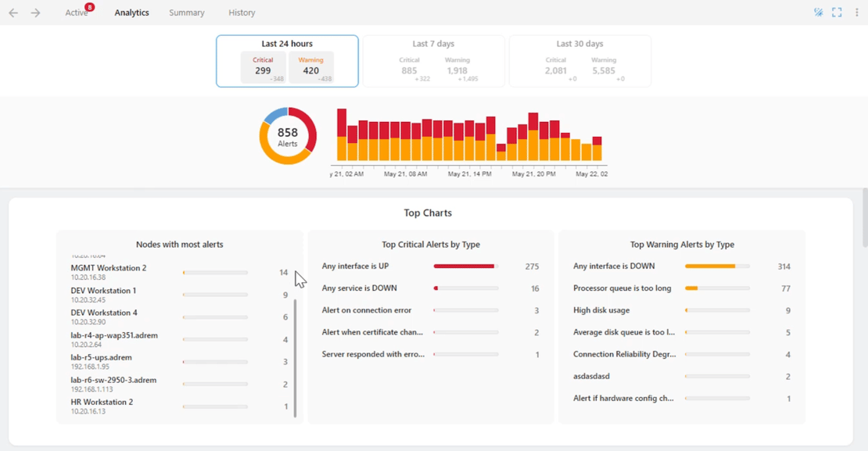The width and height of the screenshot is (868, 451).
Task: Click 'Any interface is UP' critical alert bar
Action: tap(465, 267)
